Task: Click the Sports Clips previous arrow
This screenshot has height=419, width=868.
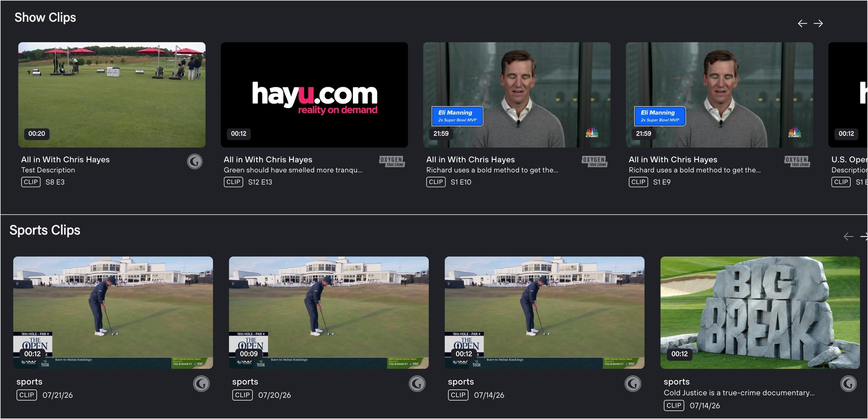Action: (848, 236)
